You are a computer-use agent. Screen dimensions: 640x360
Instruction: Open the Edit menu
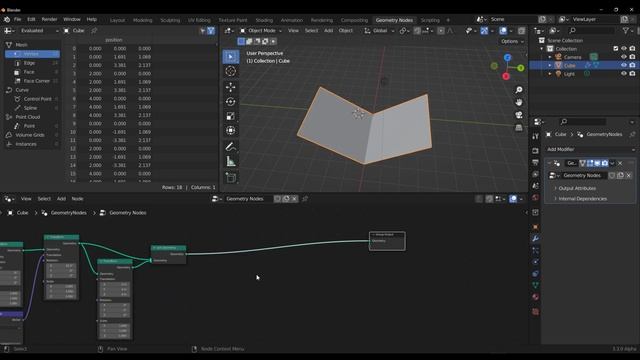click(x=31, y=19)
